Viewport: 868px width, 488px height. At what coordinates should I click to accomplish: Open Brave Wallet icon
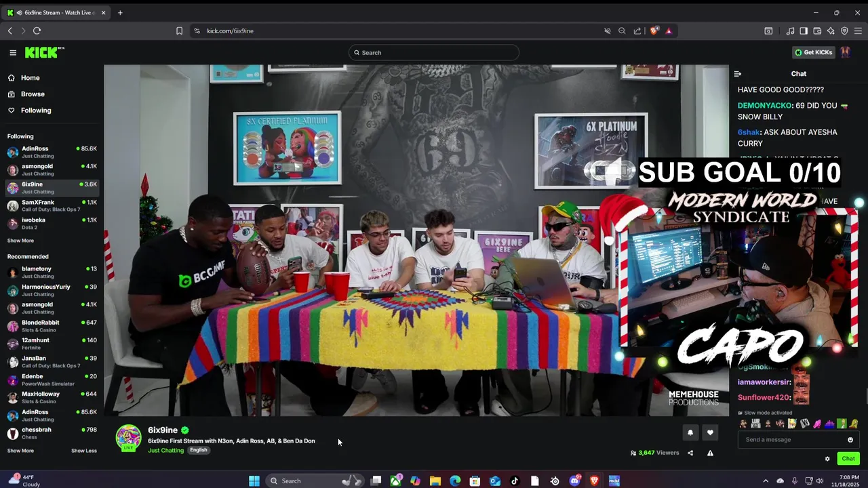pos(817,30)
